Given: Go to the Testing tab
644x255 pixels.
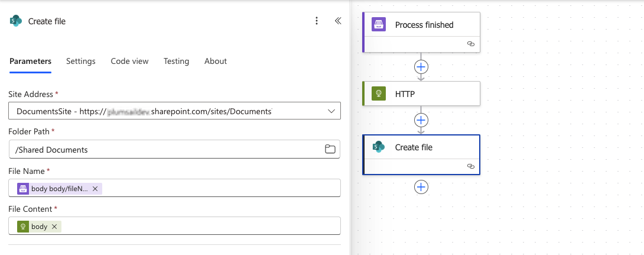Looking at the screenshot, I should click(x=176, y=61).
